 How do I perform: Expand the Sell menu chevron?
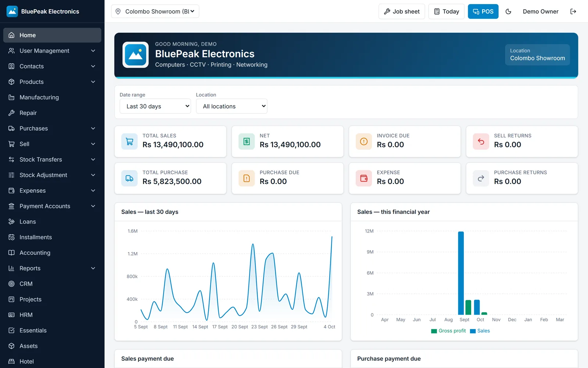[93, 144]
